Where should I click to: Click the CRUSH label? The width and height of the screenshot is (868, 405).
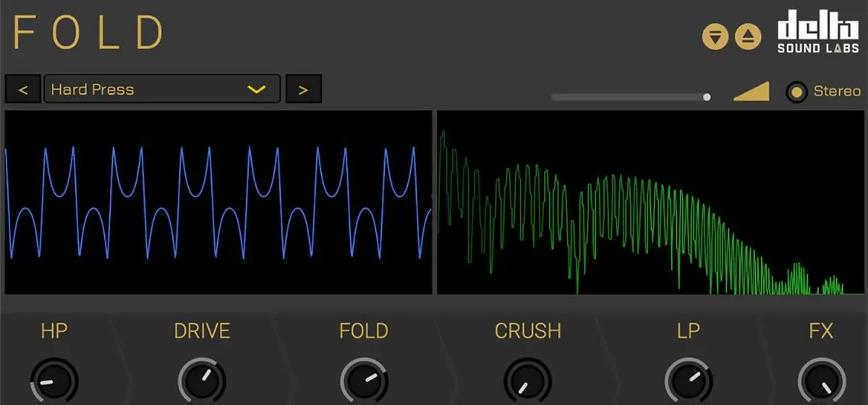coord(528,331)
